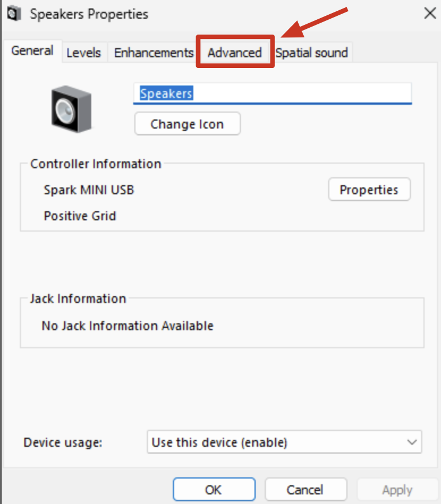Select the highlighted "Speakers" name text

click(164, 92)
